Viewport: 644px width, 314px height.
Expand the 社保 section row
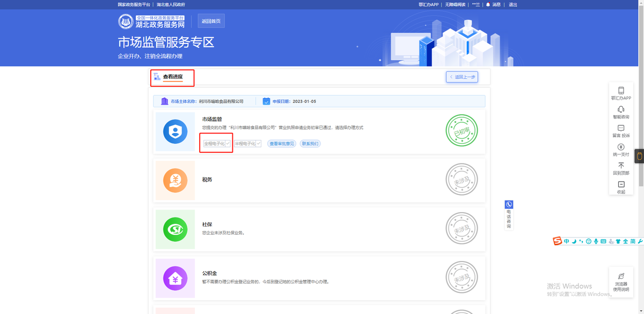coord(319,229)
